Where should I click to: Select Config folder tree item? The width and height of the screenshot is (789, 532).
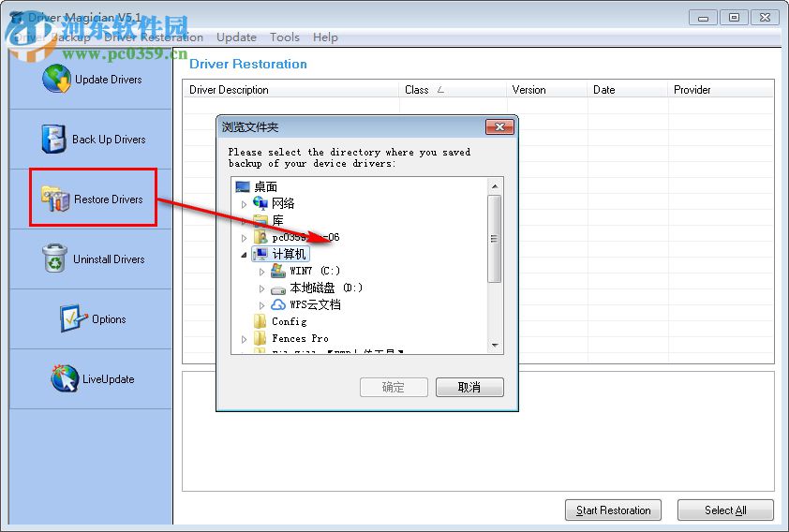tap(290, 321)
